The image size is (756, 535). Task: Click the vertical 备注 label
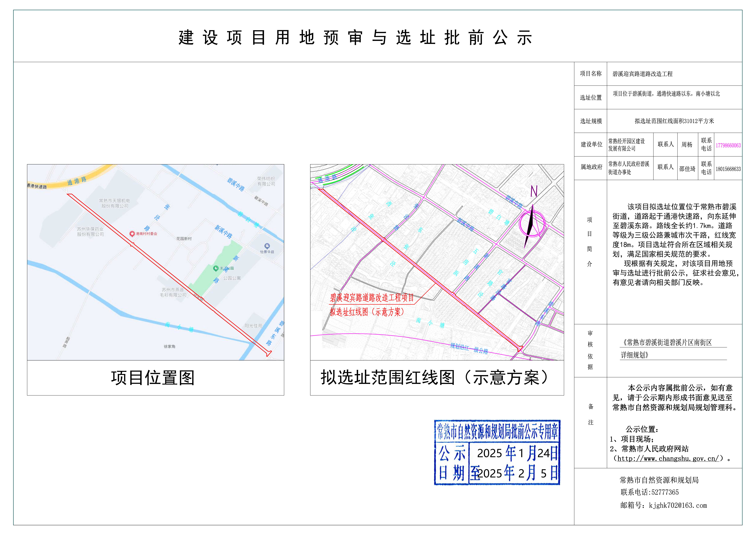coord(591,414)
